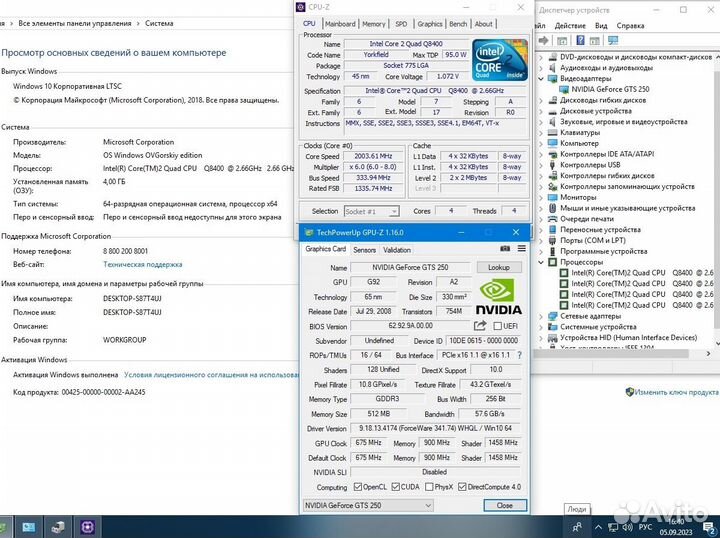Click the scan hardware monitor toolbar icon
720x538 pixels.
(613, 41)
